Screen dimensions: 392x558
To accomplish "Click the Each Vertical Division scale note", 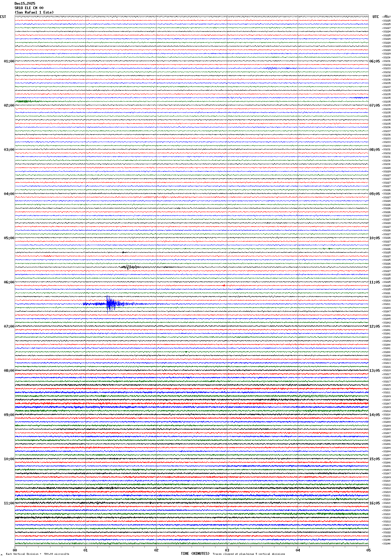I will coord(37,554).
